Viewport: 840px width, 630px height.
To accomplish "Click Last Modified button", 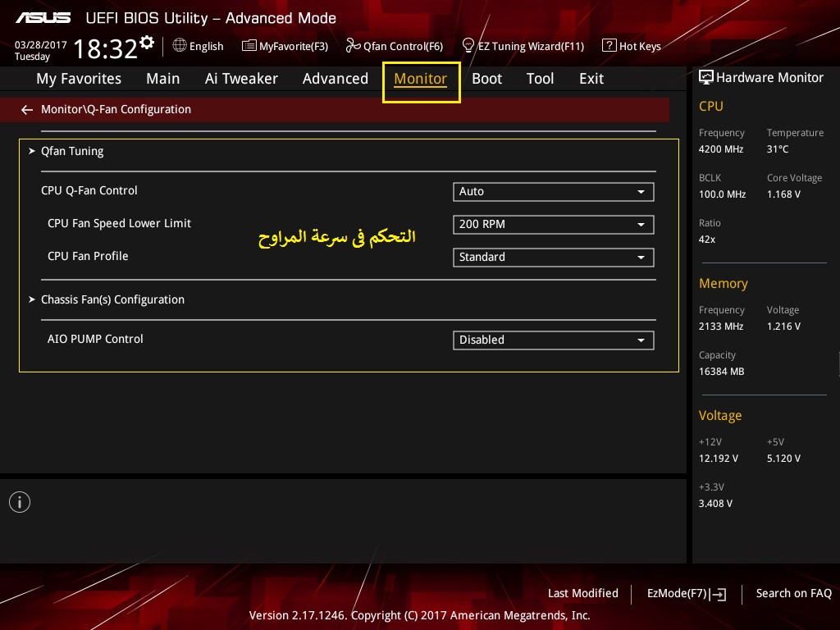I will click(x=583, y=594).
